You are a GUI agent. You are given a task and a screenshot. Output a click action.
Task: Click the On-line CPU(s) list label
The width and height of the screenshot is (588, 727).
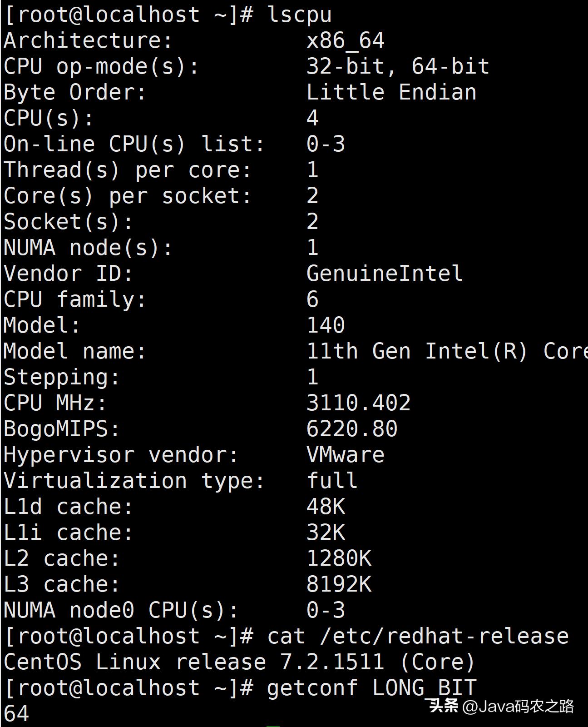point(134,144)
